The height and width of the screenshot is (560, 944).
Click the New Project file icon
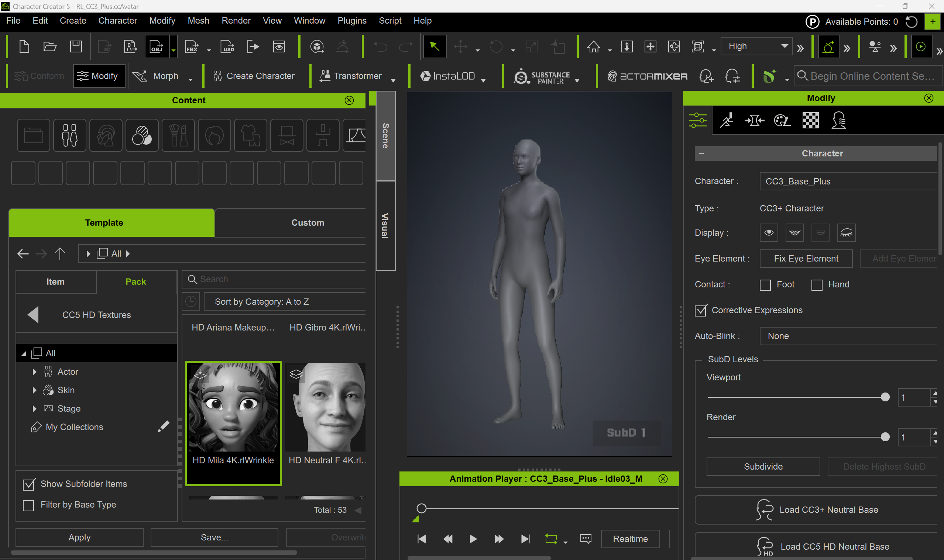24,46
